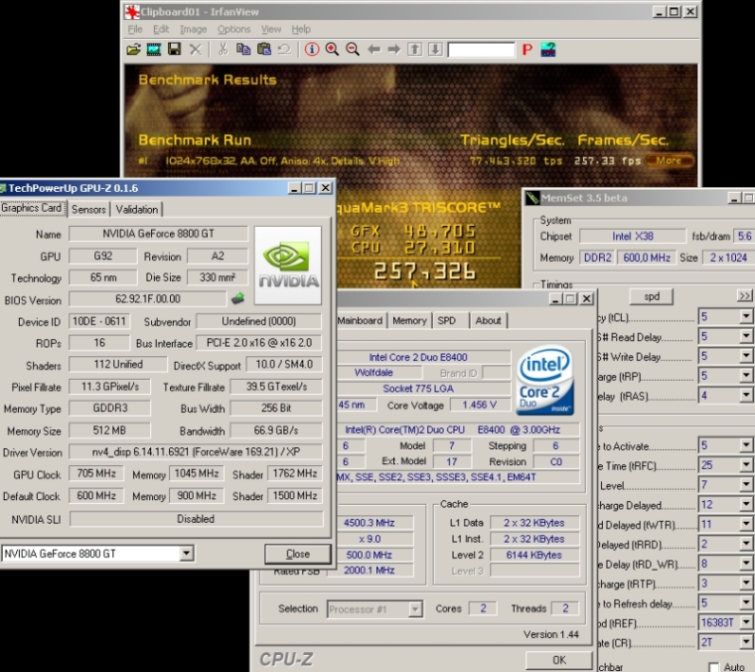The image size is (755, 672).
Task: Switch to the Mainboard tab in CPU-Z
Action: [x=360, y=321]
